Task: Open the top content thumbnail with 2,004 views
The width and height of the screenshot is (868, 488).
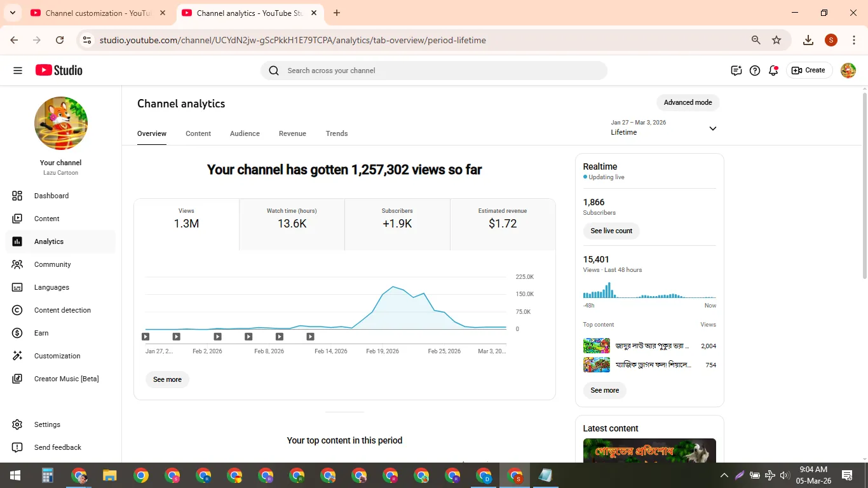Action: (x=596, y=346)
